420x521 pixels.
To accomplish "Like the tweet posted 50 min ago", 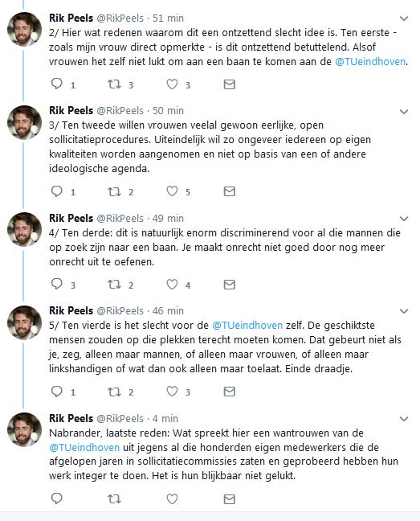I will click(x=172, y=191).
